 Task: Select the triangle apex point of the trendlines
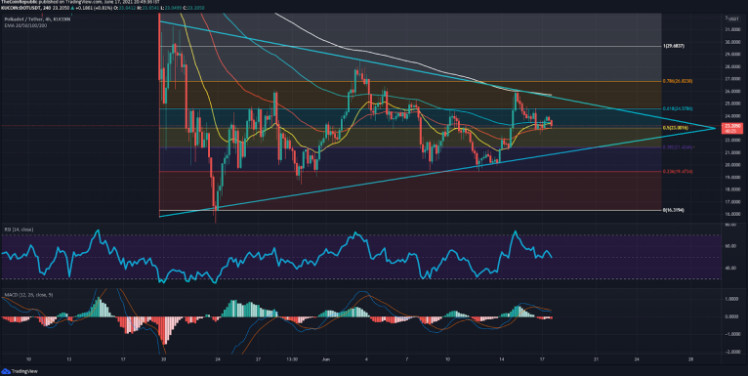coord(715,128)
